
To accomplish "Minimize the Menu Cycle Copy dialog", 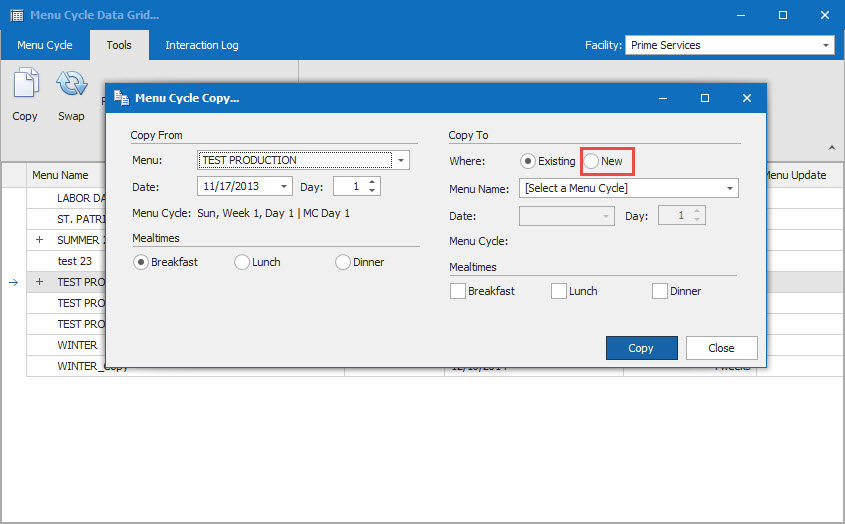I will pos(663,98).
